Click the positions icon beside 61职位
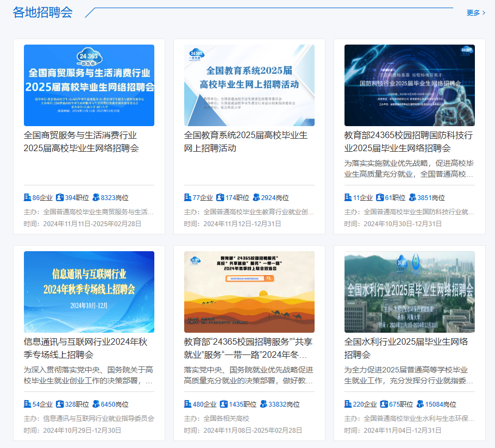This screenshot has height=448, width=495. [x=380, y=197]
